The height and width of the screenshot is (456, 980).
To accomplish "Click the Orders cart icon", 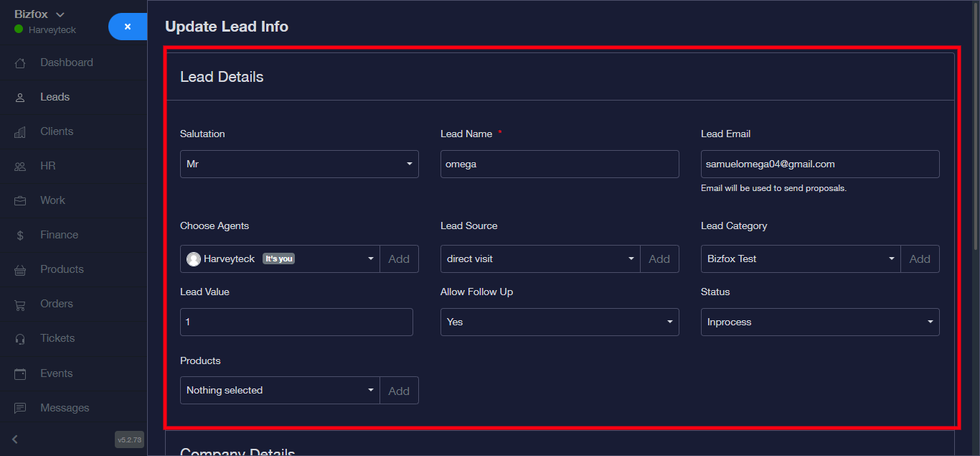I will tap(20, 304).
